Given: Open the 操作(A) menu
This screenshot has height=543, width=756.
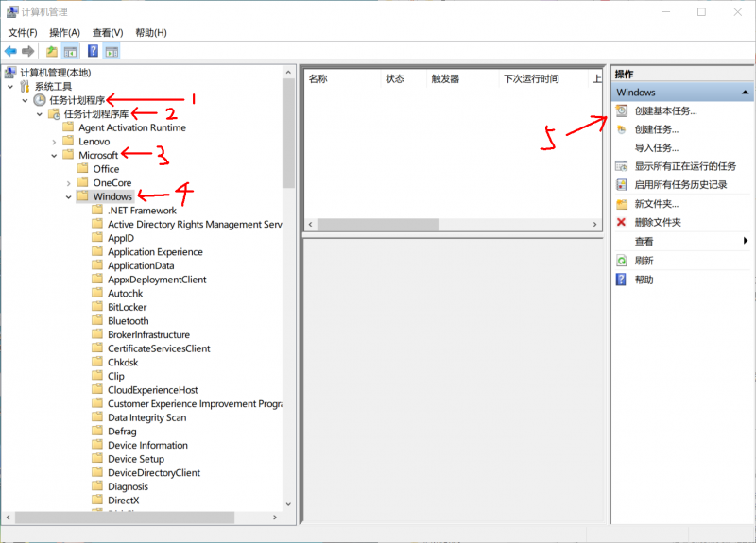Looking at the screenshot, I should click(64, 32).
